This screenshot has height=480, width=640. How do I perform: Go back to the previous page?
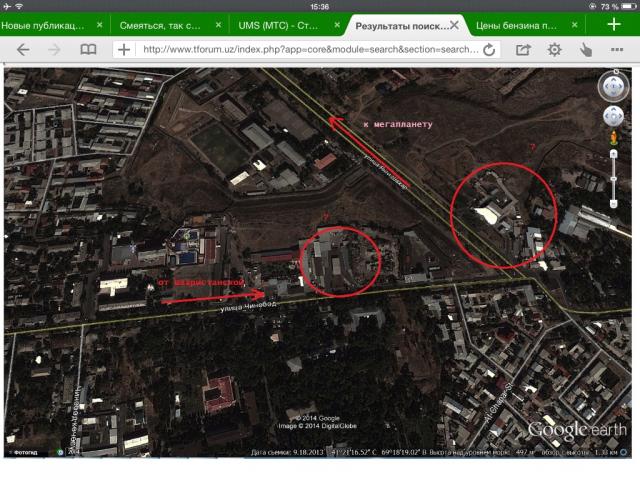coord(23,49)
